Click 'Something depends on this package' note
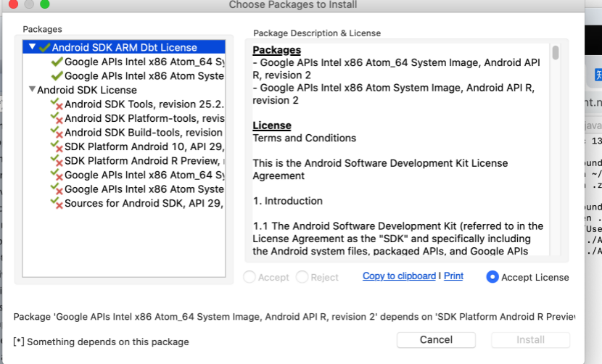602x364 pixels. click(101, 342)
